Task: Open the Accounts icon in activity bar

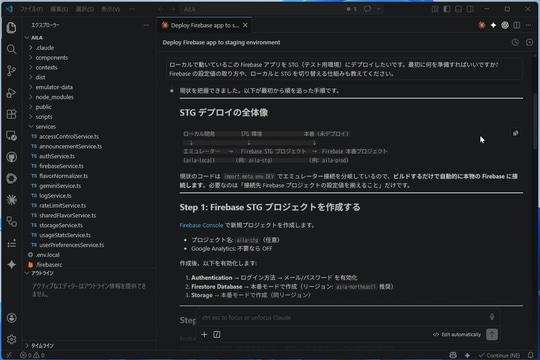Action: pos(11,318)
